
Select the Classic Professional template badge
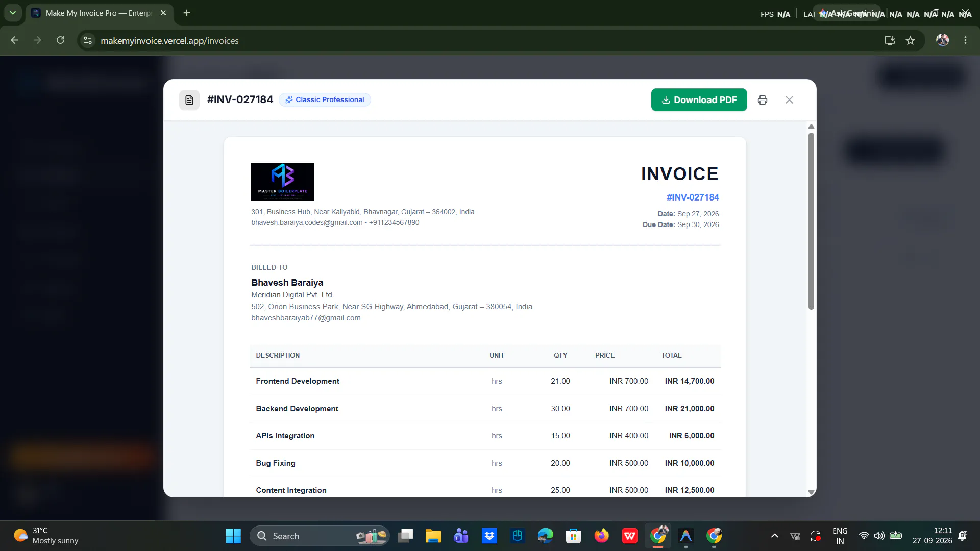(x=325, y=99)
